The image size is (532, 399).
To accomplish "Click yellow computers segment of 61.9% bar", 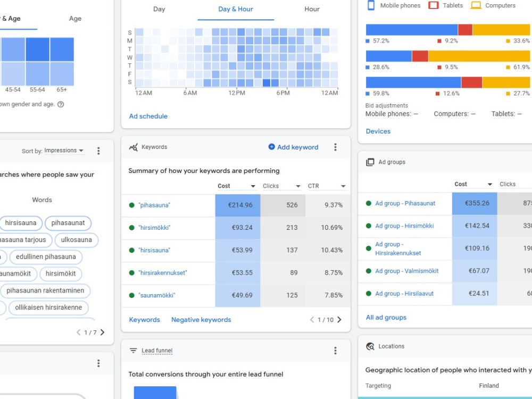I will click(479, 56).
